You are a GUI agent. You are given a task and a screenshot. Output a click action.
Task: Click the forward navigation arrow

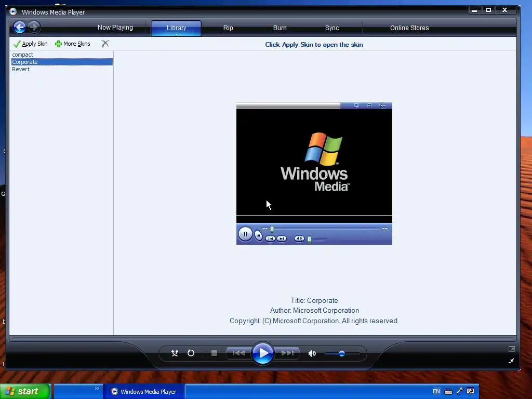[34, 27]
